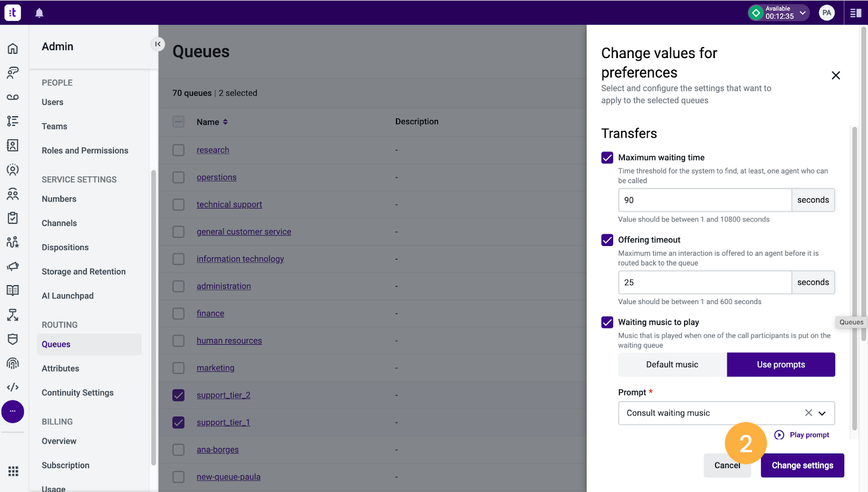Open the information technology queue link
This screenshot has height=492, width=868.
[240, 259]
